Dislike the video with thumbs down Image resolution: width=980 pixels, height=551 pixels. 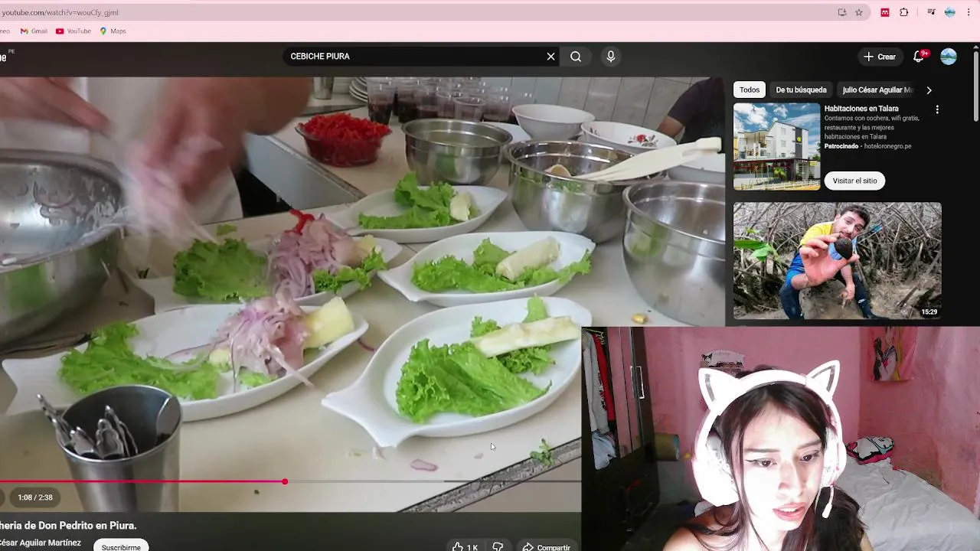[x=498, y=546]
